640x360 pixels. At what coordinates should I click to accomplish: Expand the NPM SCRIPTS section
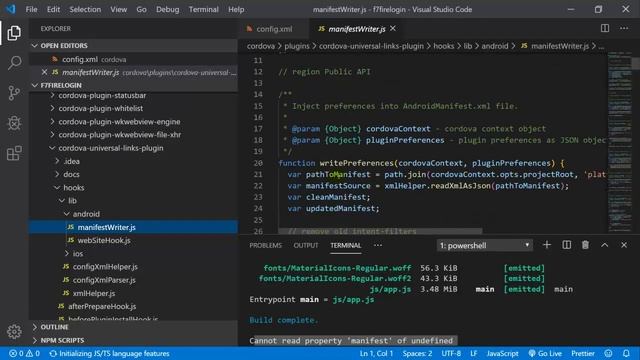point(134,340)
